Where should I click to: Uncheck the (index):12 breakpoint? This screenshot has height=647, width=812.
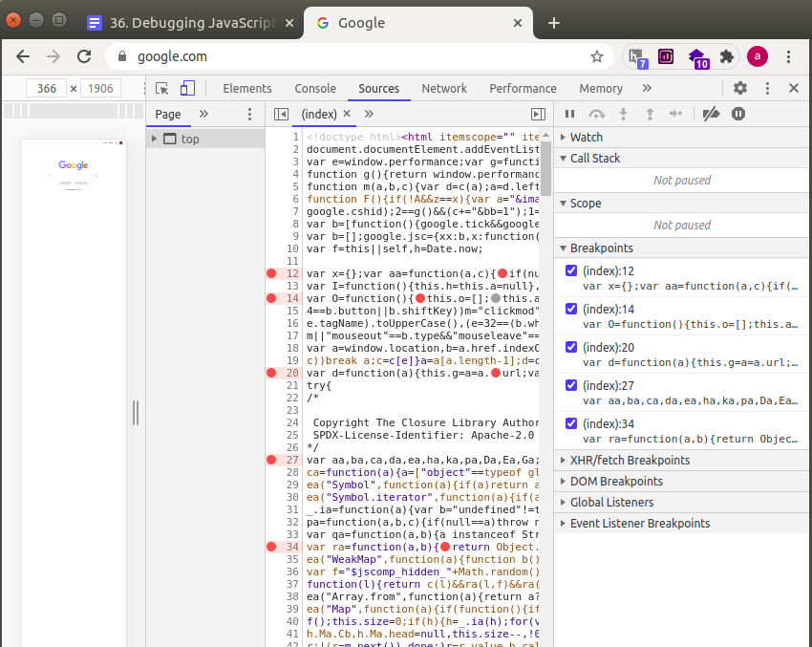pyautogui.click(x=571, y=270)
